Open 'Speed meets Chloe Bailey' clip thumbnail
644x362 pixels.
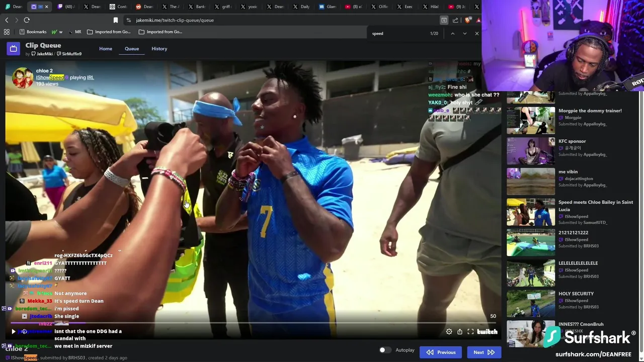pos(531,212)
